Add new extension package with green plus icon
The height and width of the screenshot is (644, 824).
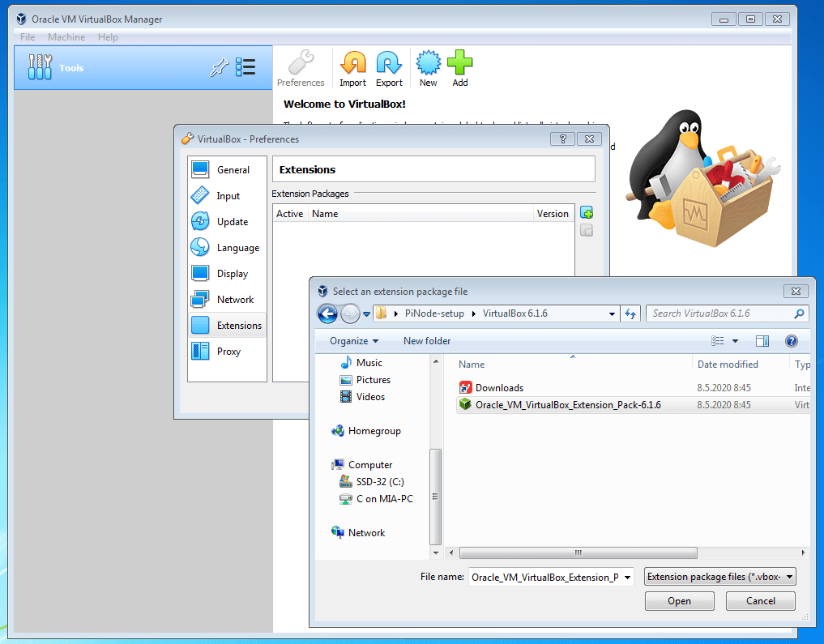(587, 213)
